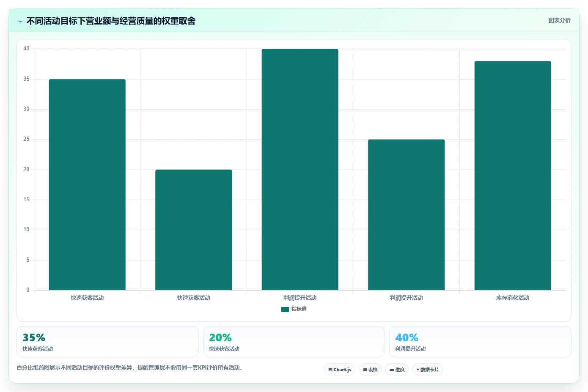This screenshot has width=588, height=392.
Task: Click the 指标值 legend label text
Action: (299, 309)
